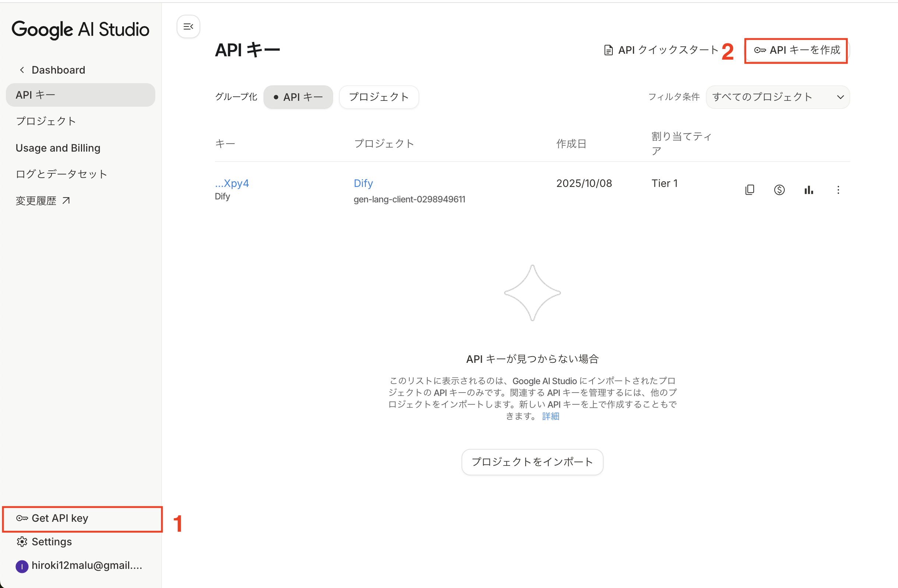Click the プロジェクトをインポート button
The width and height of the screenshot is (898, 588).
tap(532, 462)
